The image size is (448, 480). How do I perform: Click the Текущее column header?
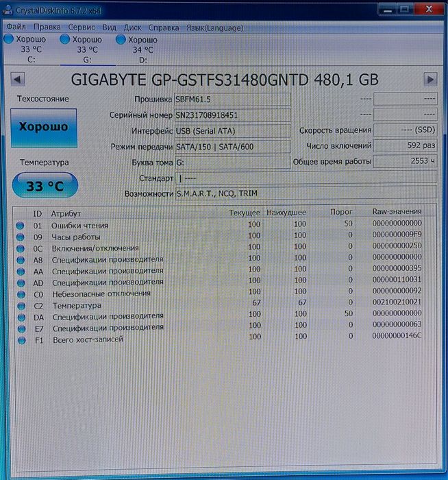(x=245, y=213)
